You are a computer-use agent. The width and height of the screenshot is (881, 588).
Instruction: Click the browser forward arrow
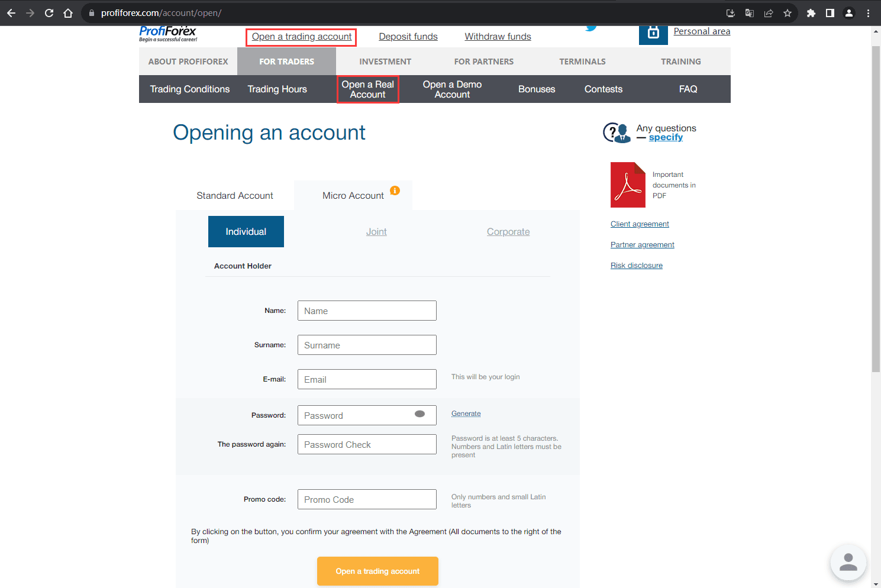coord(30,13)
